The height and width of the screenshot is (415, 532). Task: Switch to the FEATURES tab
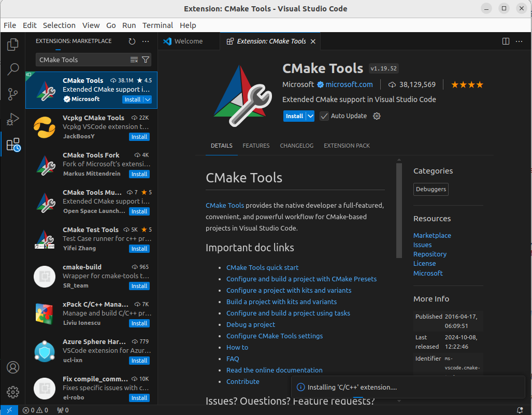coord(256,146)
